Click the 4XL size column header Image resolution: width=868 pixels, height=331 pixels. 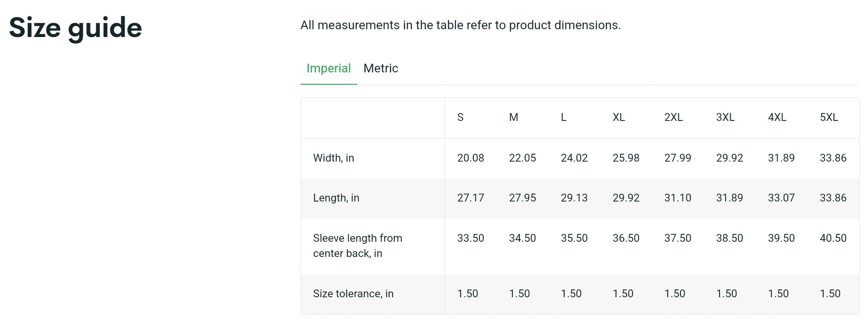click(x=777, y=117)
